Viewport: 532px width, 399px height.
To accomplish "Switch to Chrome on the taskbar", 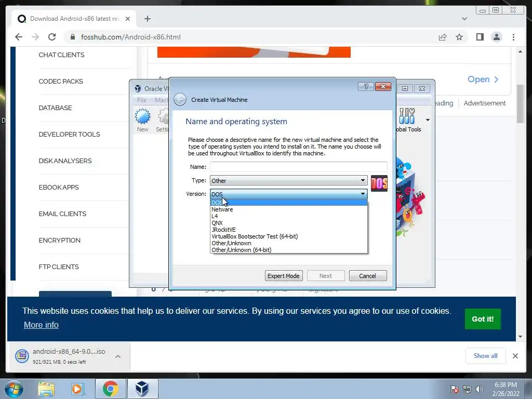I will (110, 389).
